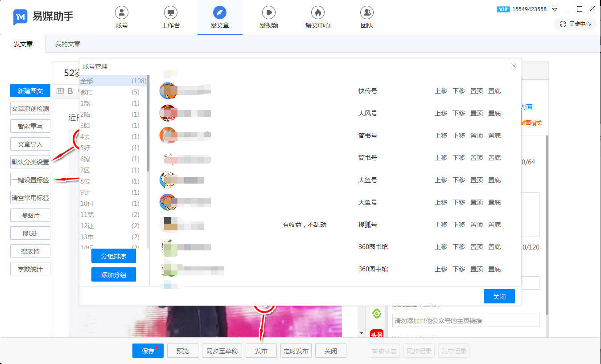Start 智能重写 smart rewrite
This screenshot has width=601, height=364.
point(30,126)
